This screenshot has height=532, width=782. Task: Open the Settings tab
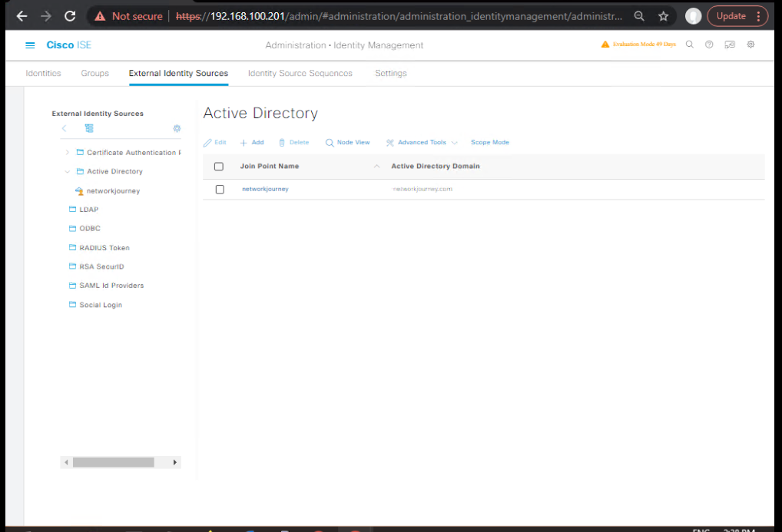click(x=391, y=73)
